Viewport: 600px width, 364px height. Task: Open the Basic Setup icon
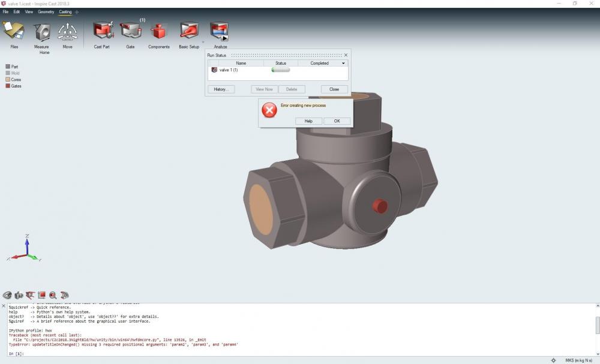[x=189, y=31]
